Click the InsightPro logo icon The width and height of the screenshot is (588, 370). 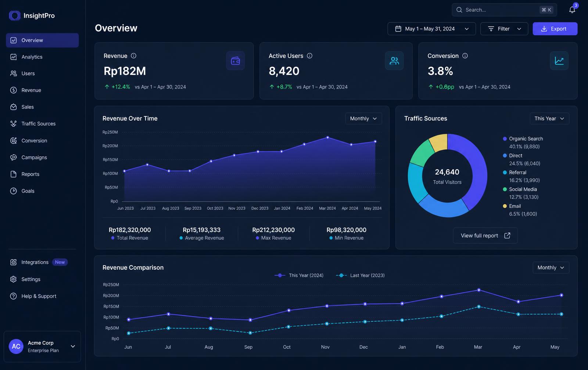tap(15, 15)
